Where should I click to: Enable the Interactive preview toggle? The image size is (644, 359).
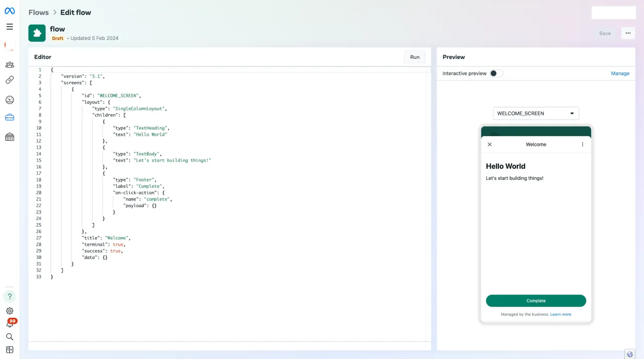point(496,73)
